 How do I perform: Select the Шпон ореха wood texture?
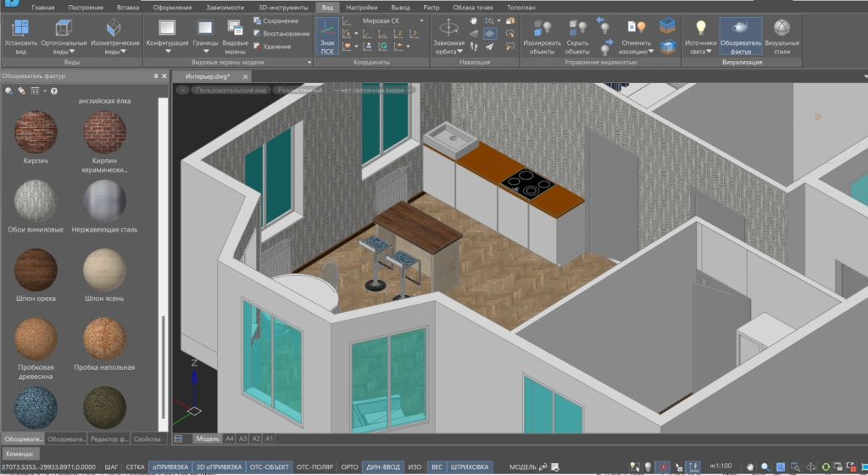[36, 270]
